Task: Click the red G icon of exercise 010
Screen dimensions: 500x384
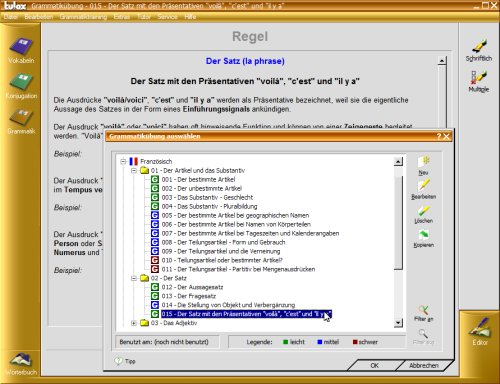Action: 155,260
